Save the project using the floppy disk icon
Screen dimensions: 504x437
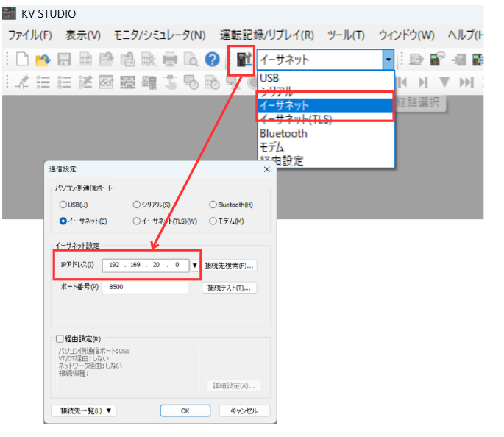(x=64, y=60)
